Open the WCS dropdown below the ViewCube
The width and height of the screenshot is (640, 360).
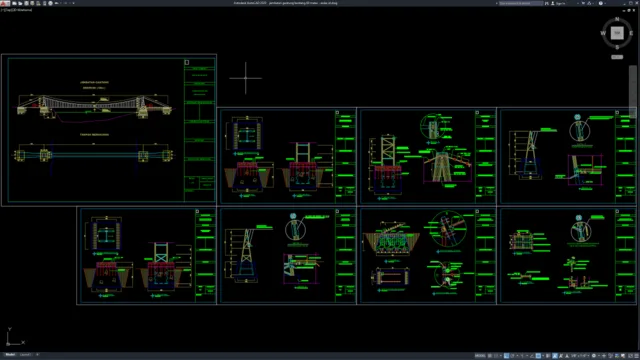pos(617,57)
